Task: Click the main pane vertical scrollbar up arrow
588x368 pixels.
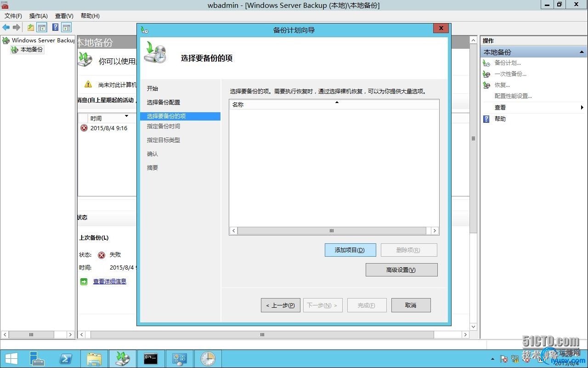Action: [473, 40]
